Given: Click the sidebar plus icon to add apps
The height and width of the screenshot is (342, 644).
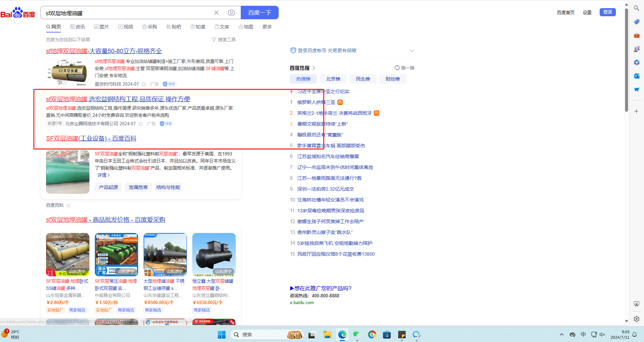Looking at the screenshot, I should point(637,111).
